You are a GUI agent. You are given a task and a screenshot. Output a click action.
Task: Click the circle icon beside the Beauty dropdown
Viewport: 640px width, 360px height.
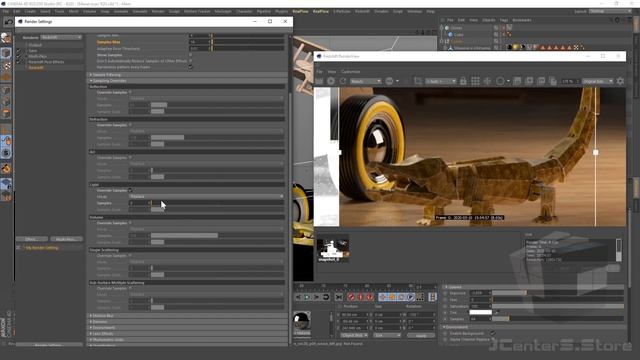(x=389, y=81)
